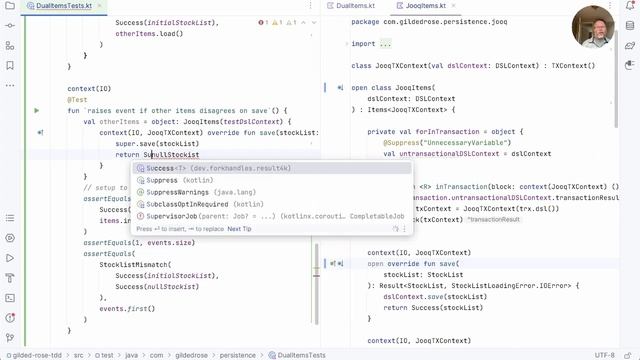Show more tool windows ellipsis
The image size is (640, 360).
[x=10, y=85]
